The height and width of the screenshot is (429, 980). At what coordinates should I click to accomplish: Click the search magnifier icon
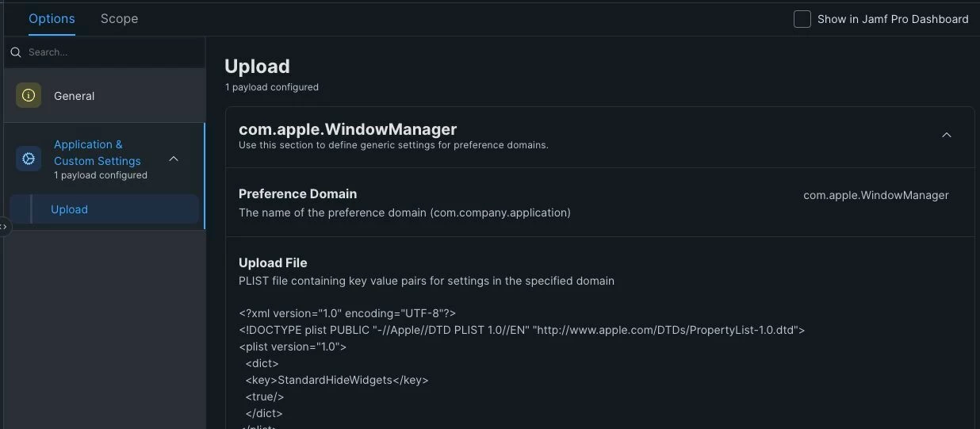tap(15, 52)
